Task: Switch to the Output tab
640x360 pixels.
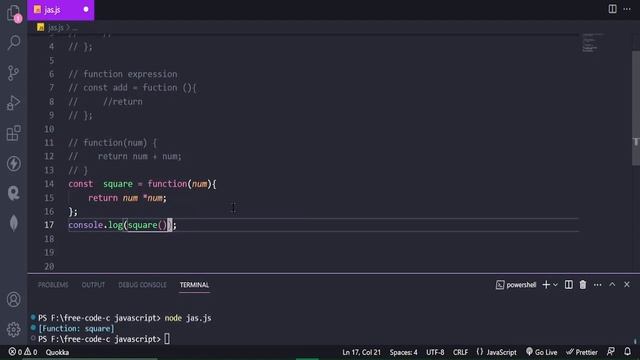Action: pyautogui.click(x=93, y=285)
